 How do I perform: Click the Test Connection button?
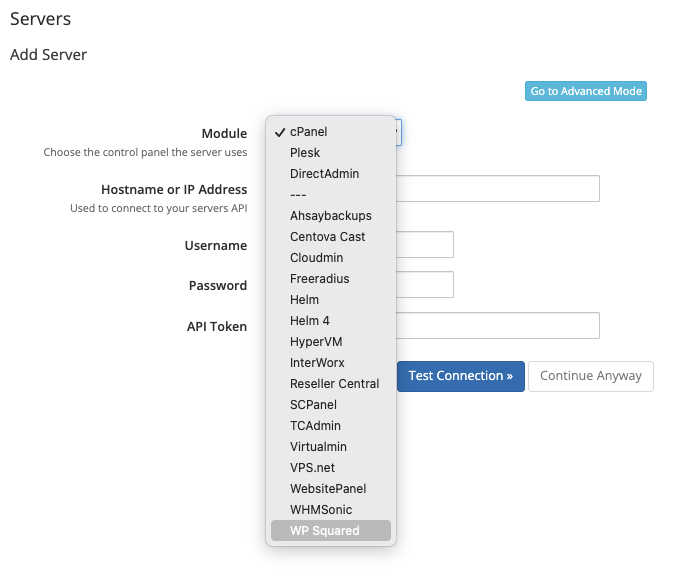coord(461,376)
